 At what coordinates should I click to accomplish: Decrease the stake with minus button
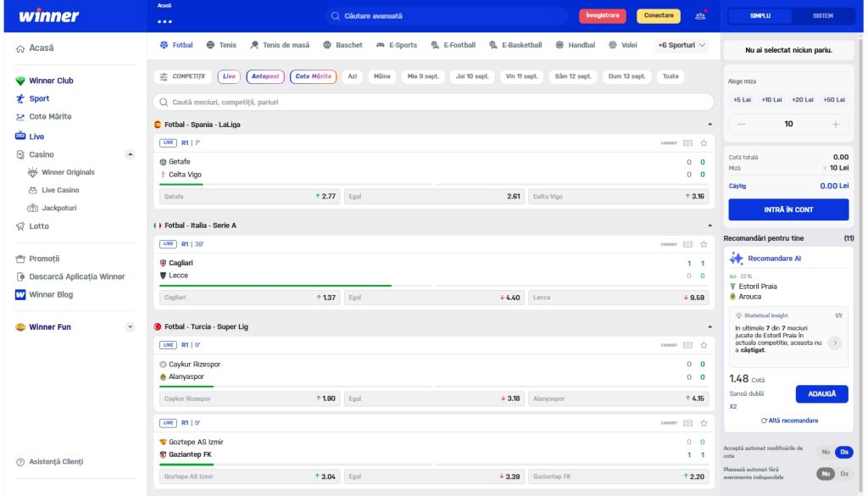click(742, 124)
